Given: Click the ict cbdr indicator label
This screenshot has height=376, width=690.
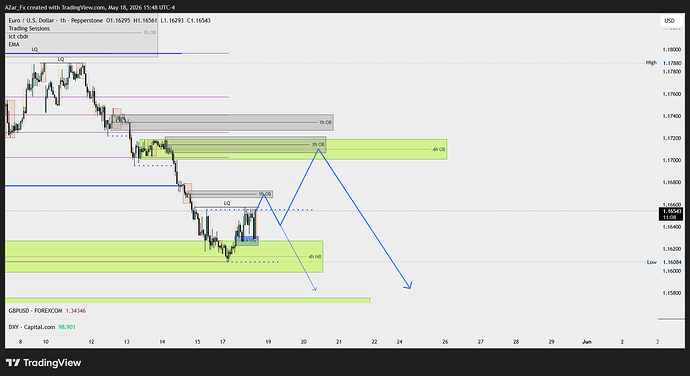Looking at the screenshot, I should click(18, 37).
